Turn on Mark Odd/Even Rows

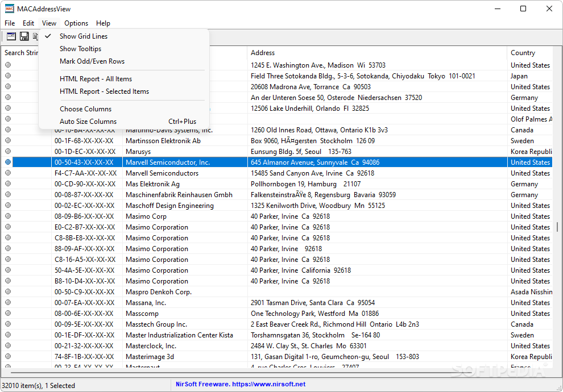124,61
